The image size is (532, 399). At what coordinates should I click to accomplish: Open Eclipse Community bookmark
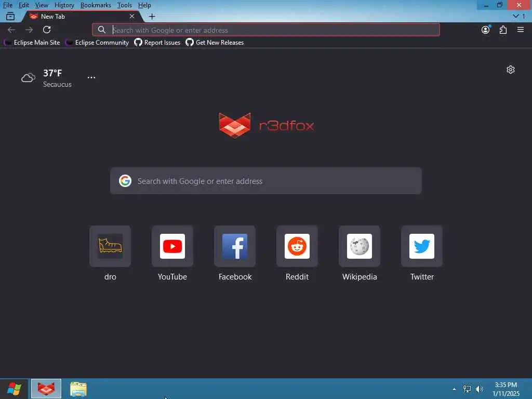[97, 43]
